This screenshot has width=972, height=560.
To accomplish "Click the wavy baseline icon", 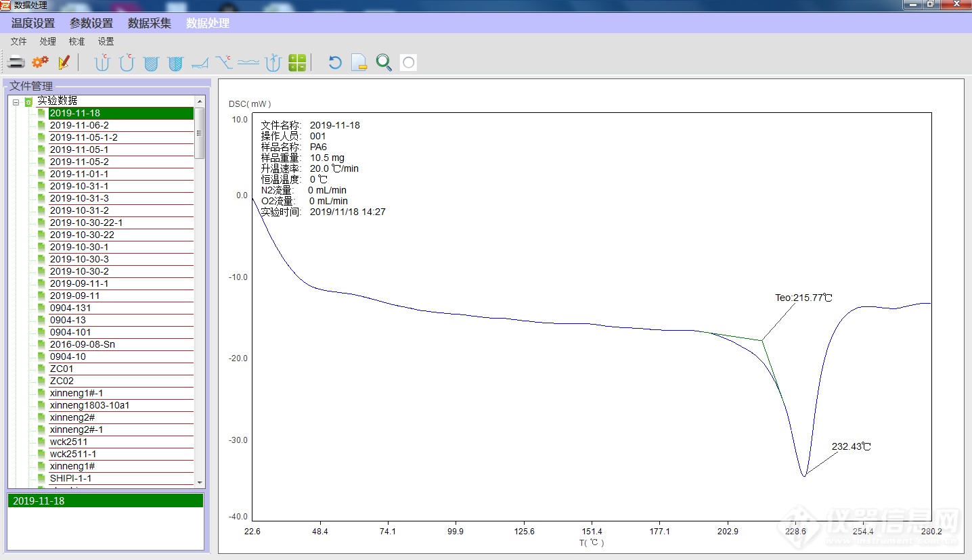I will (248, 63).
